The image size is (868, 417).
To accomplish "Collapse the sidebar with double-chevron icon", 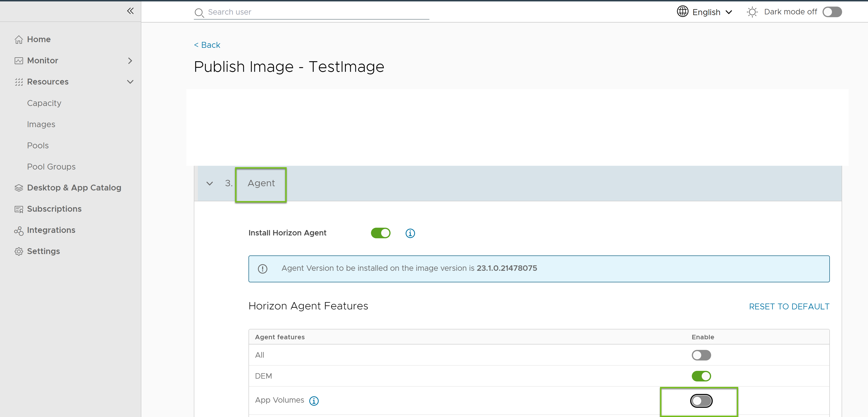I will coord(130,11).
